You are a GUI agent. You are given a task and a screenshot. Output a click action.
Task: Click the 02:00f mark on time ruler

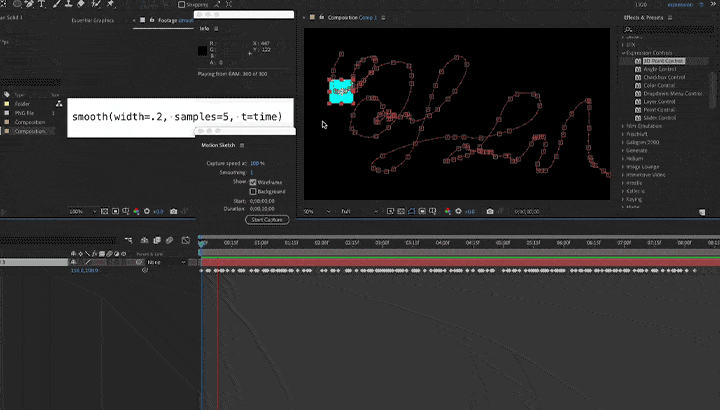point(321,242)
